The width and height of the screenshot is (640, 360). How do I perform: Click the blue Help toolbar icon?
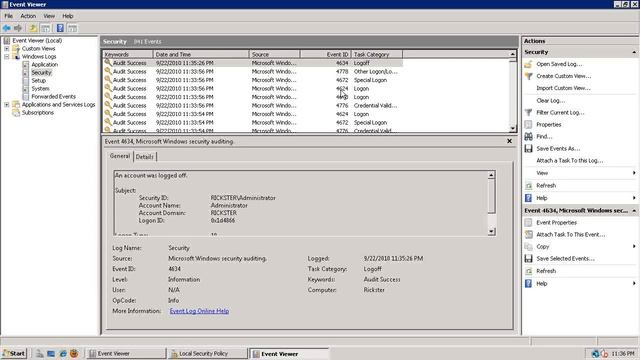[x=60, y=28]
